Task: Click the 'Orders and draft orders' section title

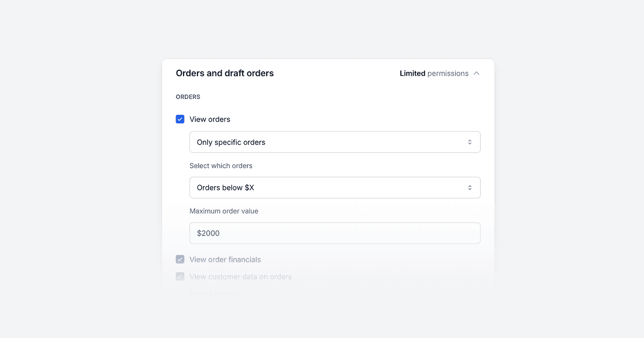Action: point(225,73)
